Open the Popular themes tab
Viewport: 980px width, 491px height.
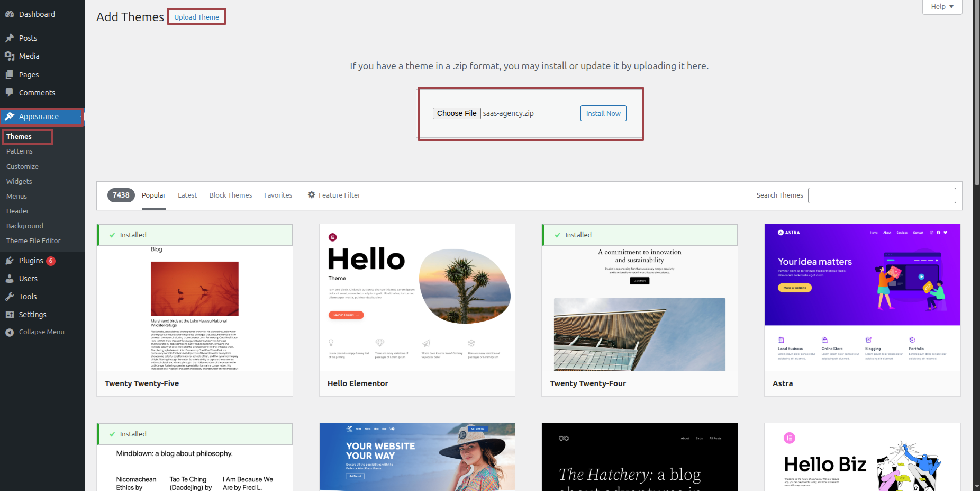point(153,195)
